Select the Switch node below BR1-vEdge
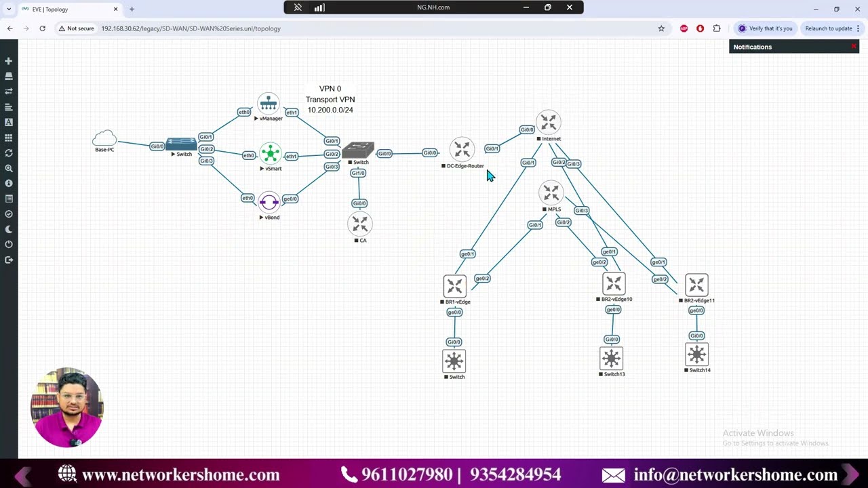The image size is (868, 488). click(x=454, y=361)
